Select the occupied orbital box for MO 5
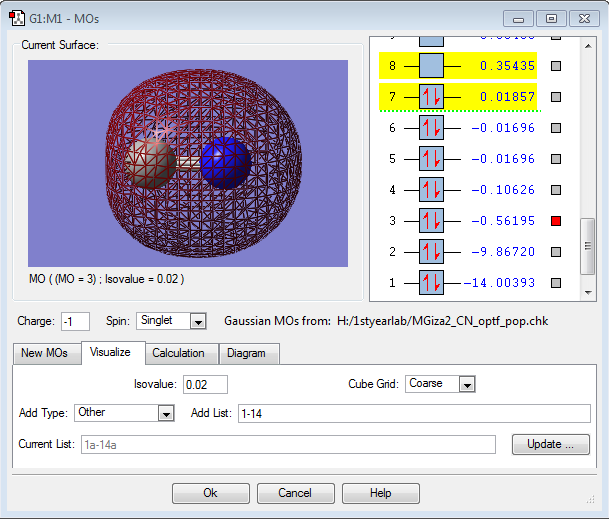 (x=431, y=159)
